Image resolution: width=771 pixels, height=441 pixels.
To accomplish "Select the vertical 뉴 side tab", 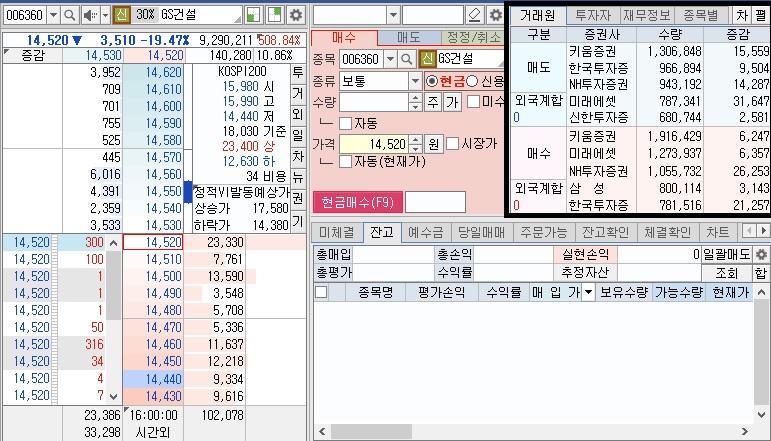I will [x=298, y=177].
